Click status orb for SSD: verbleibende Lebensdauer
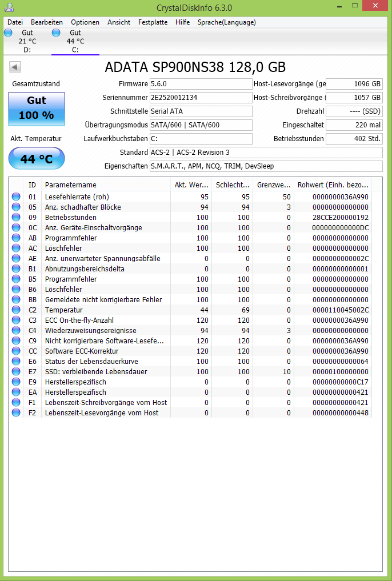 16,372
